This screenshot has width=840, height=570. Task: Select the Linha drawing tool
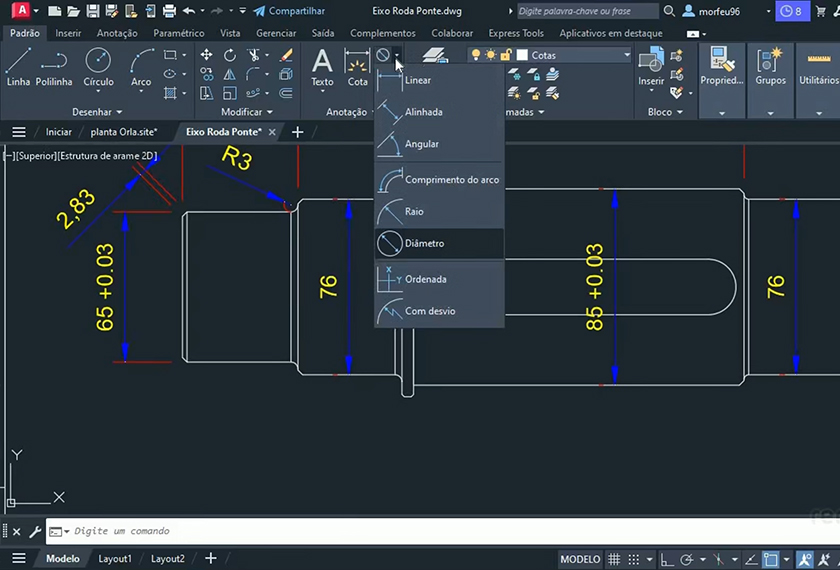[18, 66]
